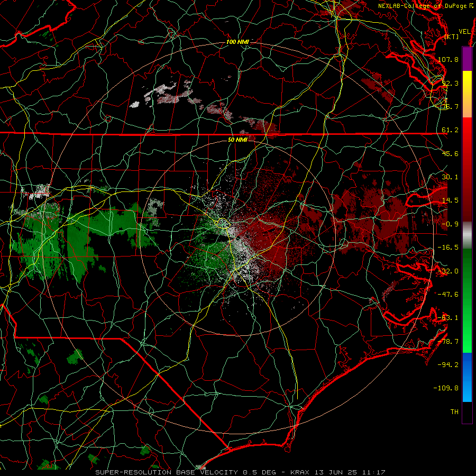Select the -78.7 velocity scale value

pyautogui.click(x=448, y=342)
